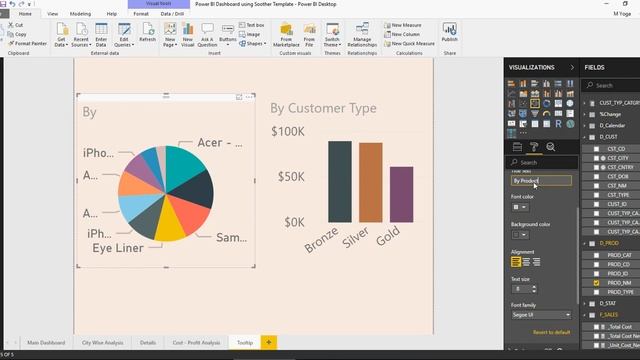The width and height of the screenshot is (640, 360).
Task: Expand the %Change table
Action: click(585, 114)
